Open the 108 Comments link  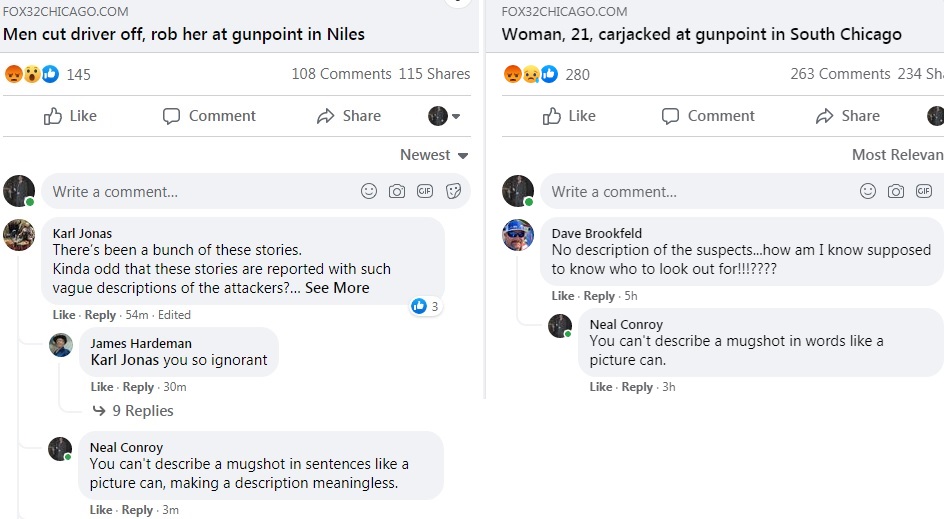pyautogui.click(x=341, y=74)
